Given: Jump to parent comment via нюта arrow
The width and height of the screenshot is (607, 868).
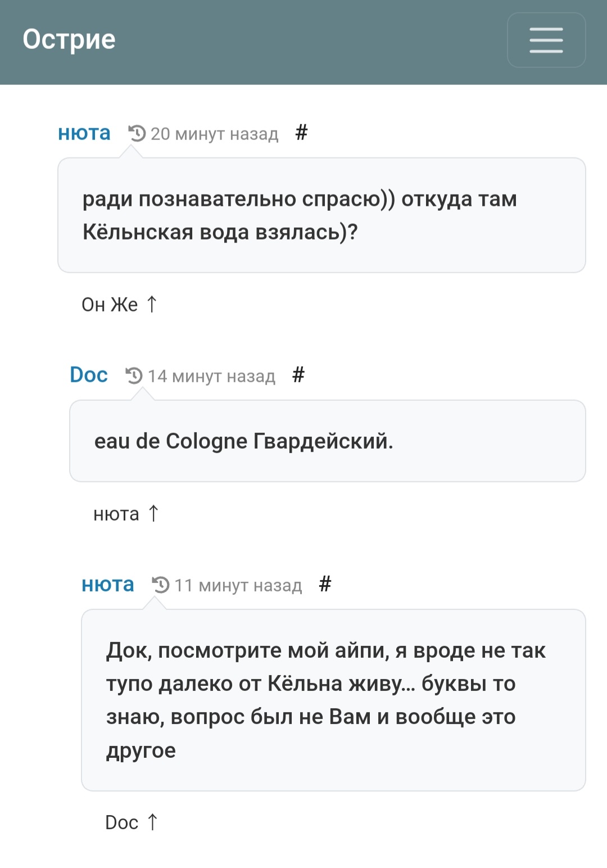Looking at the screenshot, I should pos(126,514).
